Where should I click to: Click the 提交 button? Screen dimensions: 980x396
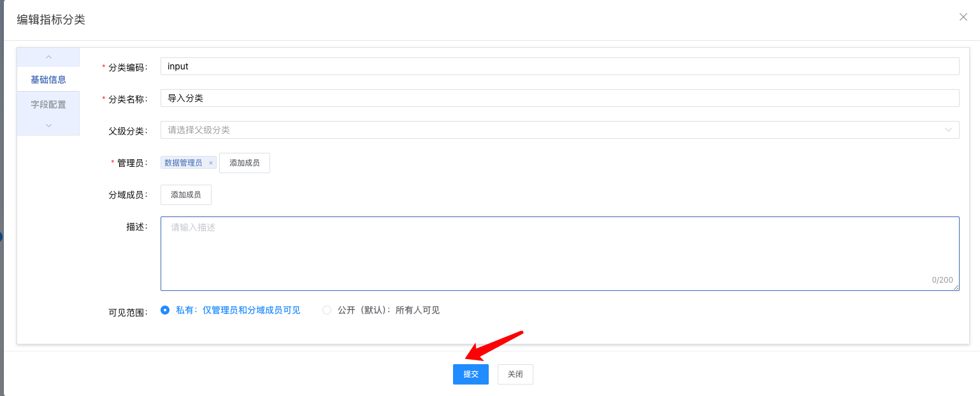470,374
